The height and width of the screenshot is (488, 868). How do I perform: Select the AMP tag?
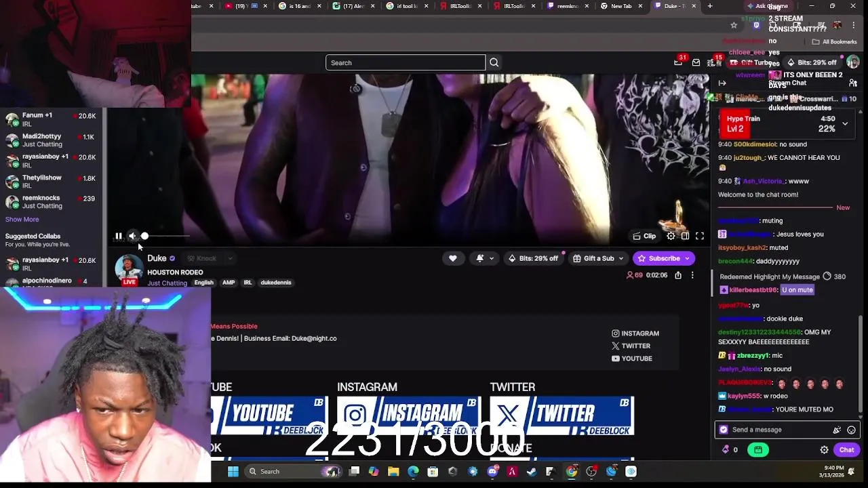pos(229,283)
